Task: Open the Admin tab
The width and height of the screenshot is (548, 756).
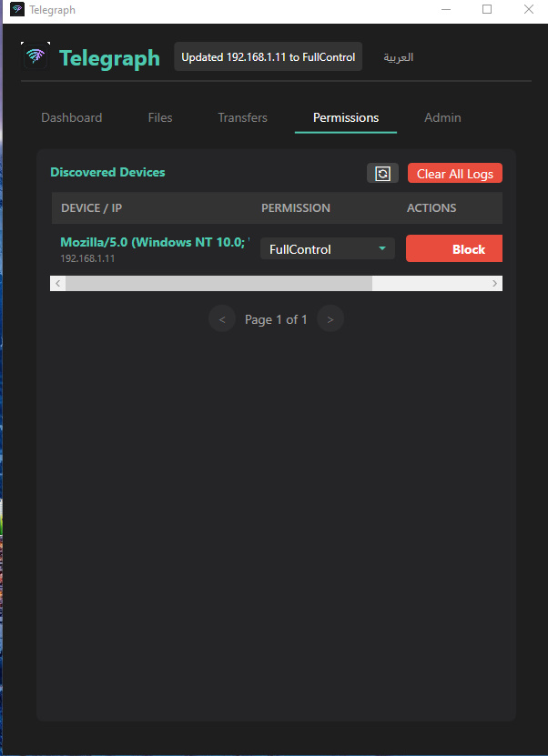Action: pyautogui.click(x=442, y=117)
